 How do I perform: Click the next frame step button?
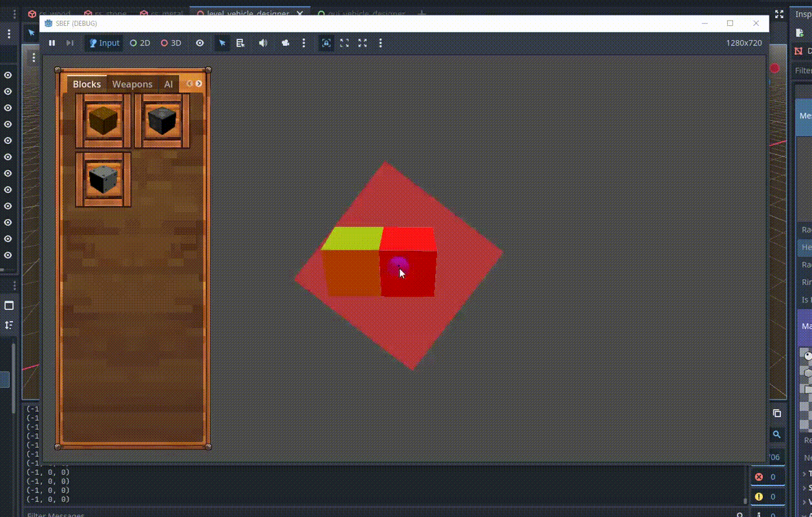[70, 43]
